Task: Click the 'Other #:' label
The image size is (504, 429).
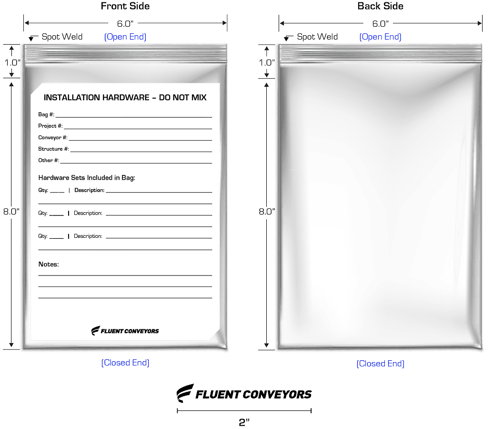Action: point(49,160)
